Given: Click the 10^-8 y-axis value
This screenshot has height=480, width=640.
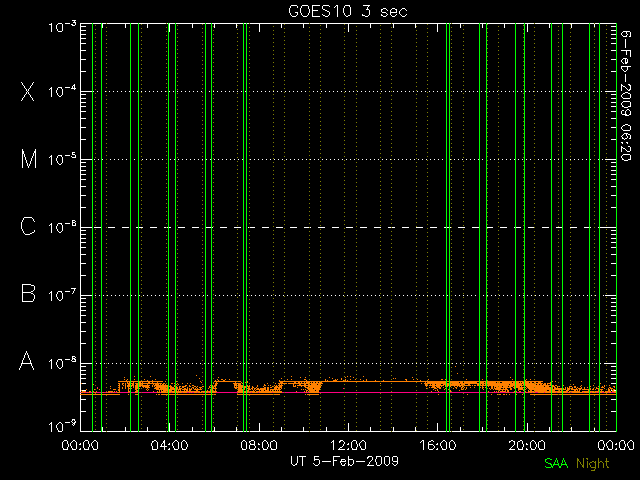Looking at the screenshot, I should 62,363.
